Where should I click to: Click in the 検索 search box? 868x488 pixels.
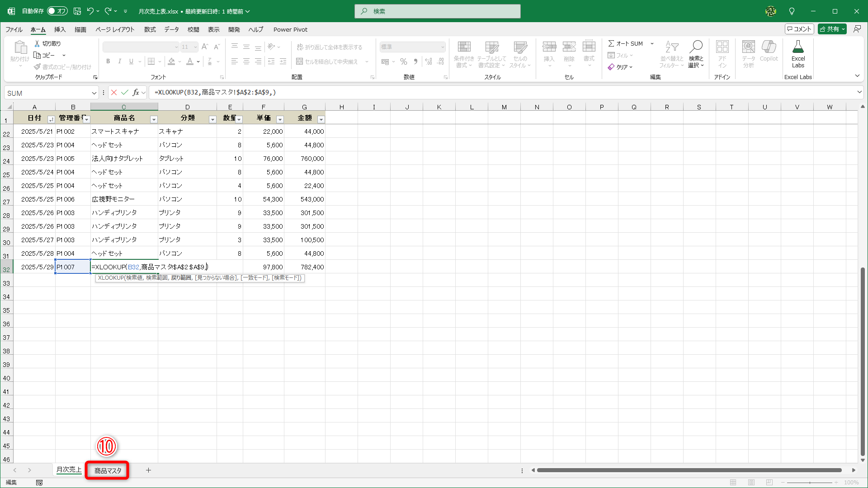click(438, 11)
